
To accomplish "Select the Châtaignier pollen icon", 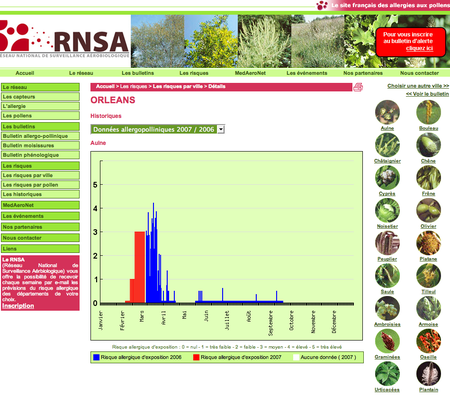I will [387, 145].
